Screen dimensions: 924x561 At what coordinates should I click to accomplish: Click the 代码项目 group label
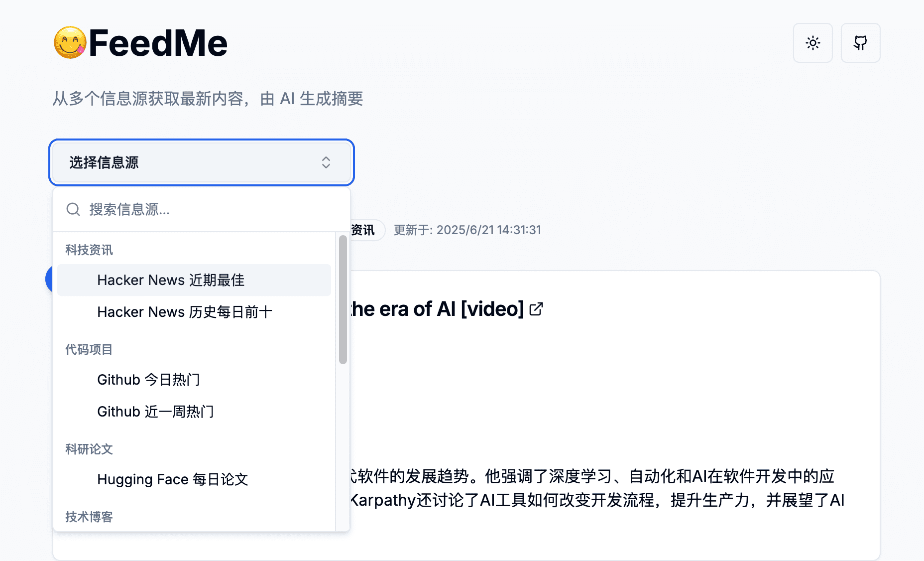click(x=89, y=350)
